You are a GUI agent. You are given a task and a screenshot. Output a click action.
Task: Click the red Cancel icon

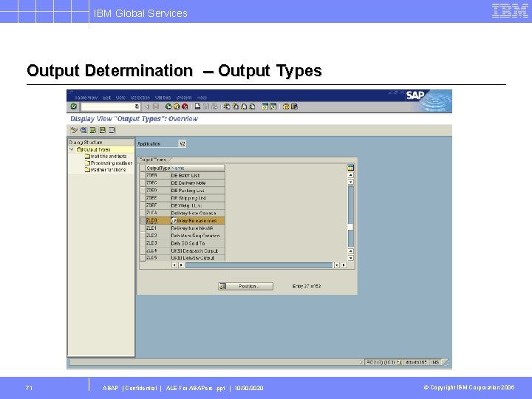click(x=185, y=106)
